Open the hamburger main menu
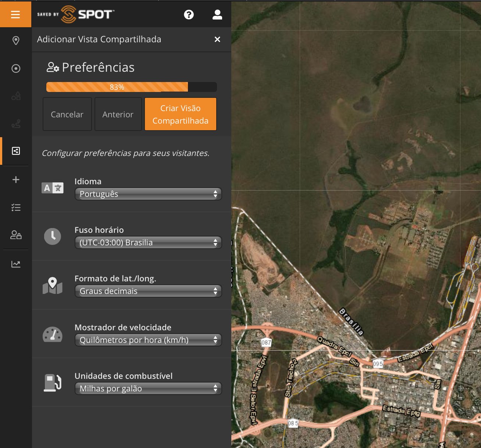This screenshot has height=448, width=481. [x=15, y=14]
